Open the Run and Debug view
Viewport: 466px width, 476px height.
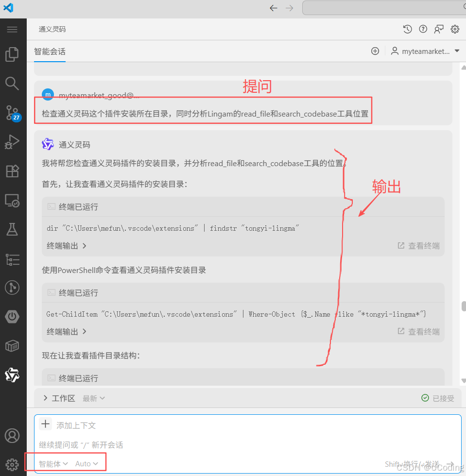click(12, 142)
